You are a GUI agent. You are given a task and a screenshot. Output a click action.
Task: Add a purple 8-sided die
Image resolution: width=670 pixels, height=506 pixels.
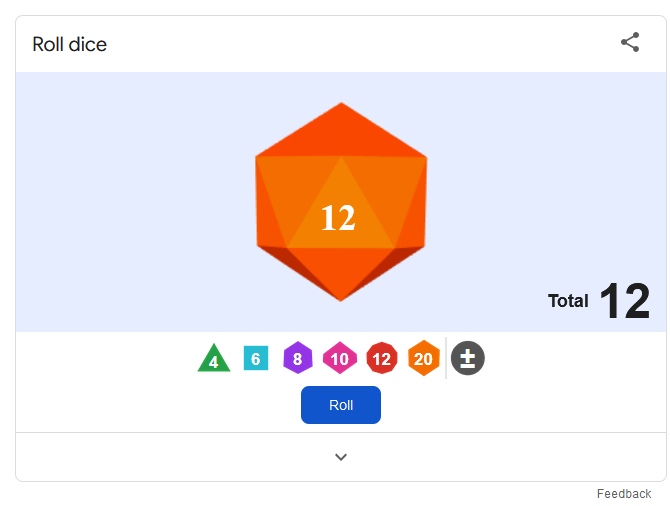[x=298, y=358]
